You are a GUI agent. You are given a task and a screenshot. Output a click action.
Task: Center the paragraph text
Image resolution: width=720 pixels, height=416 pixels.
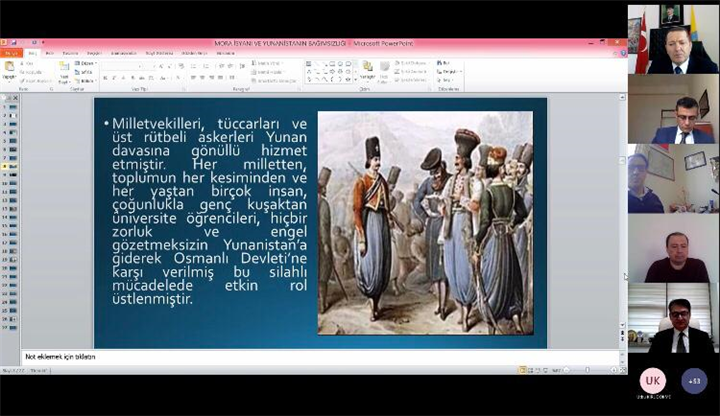click(x=202, y=78)
